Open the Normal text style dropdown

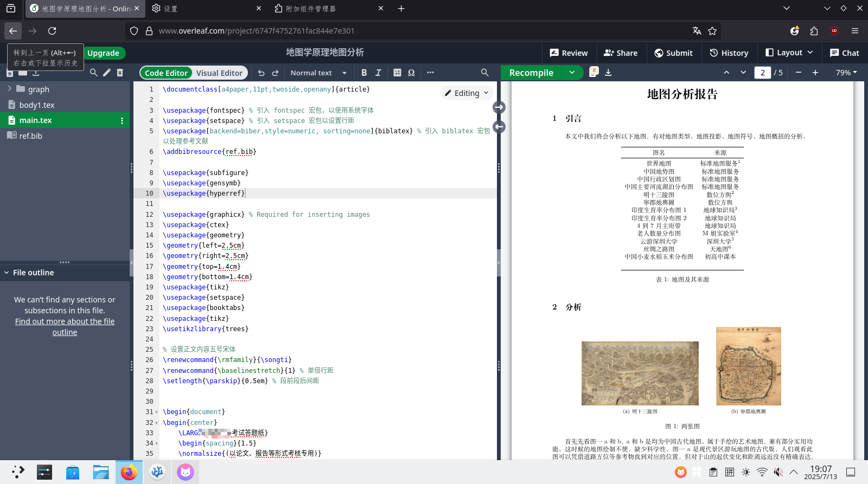318,73
